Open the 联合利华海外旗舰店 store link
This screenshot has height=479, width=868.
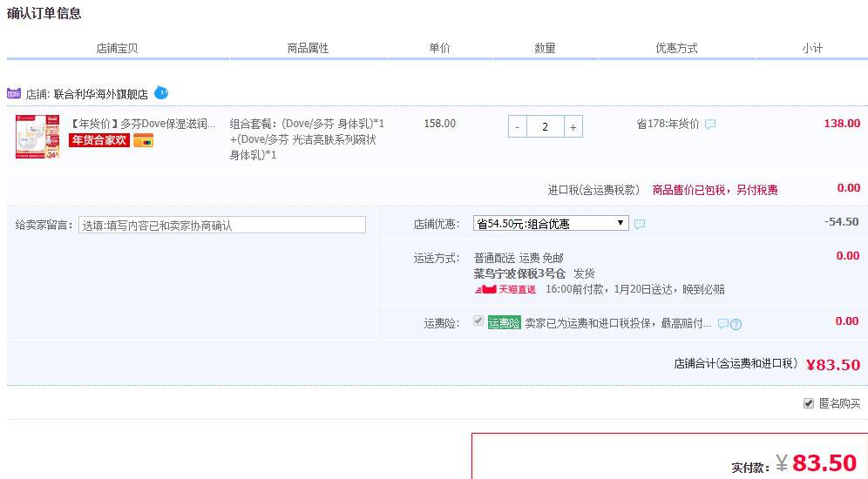tap(100, 94)
